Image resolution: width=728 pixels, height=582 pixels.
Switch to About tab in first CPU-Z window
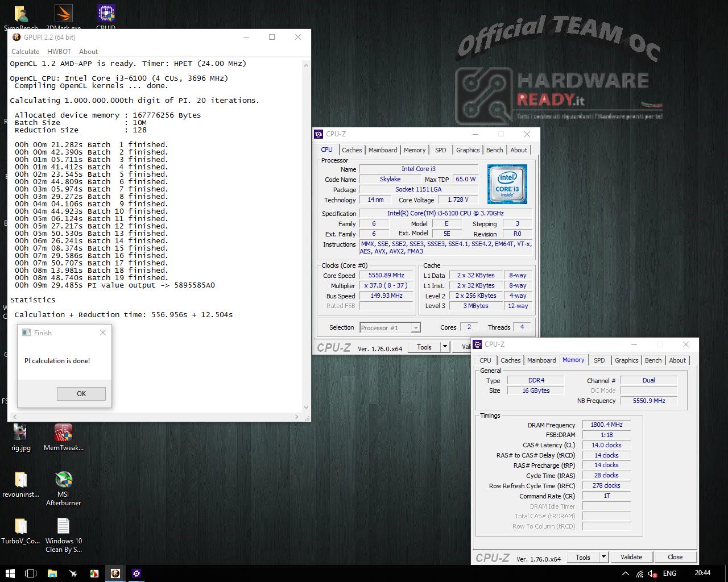tap(519, 150)
